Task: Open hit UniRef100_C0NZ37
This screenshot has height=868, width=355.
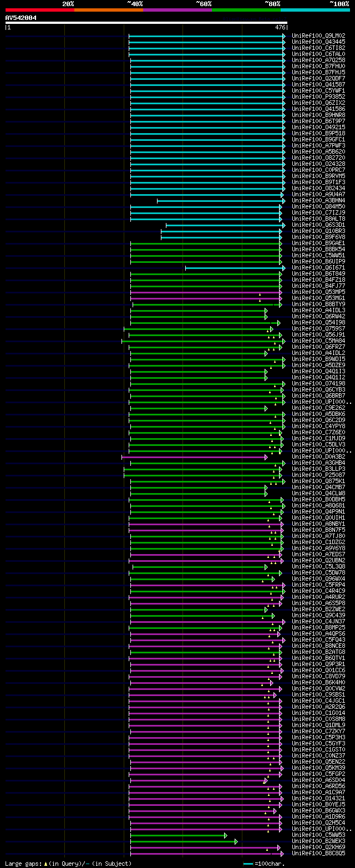Action: click(x=318, y=755)
